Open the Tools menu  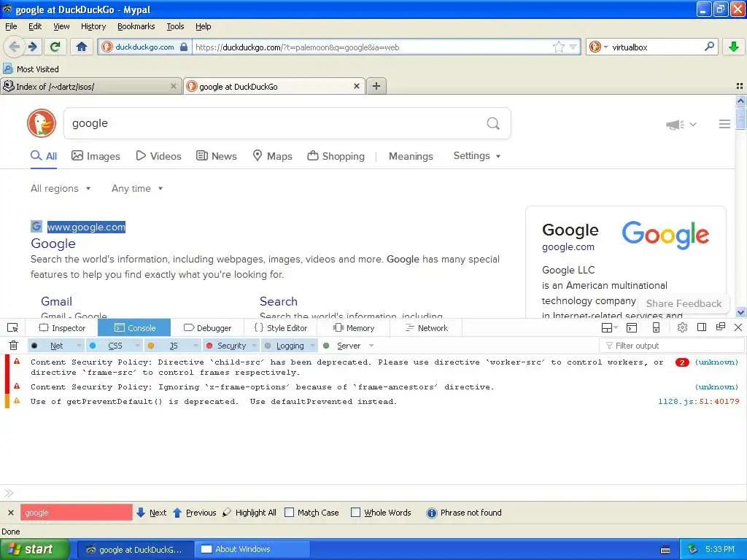tap(175, 26)
